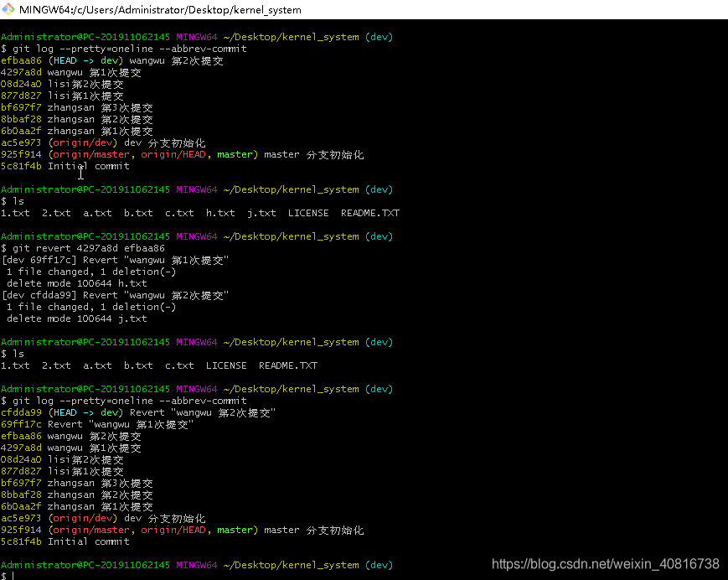Click 'ac5e973 (origin/dev)' in the final git log
Screen dimensions: 728x580
pyautogui.click(x=59, y=518)
